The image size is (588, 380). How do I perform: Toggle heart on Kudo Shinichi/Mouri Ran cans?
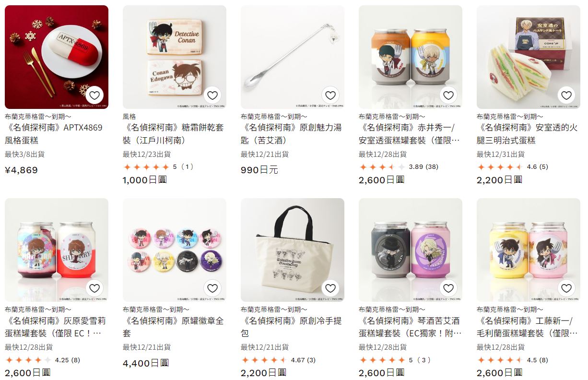[x=566, y=288]
